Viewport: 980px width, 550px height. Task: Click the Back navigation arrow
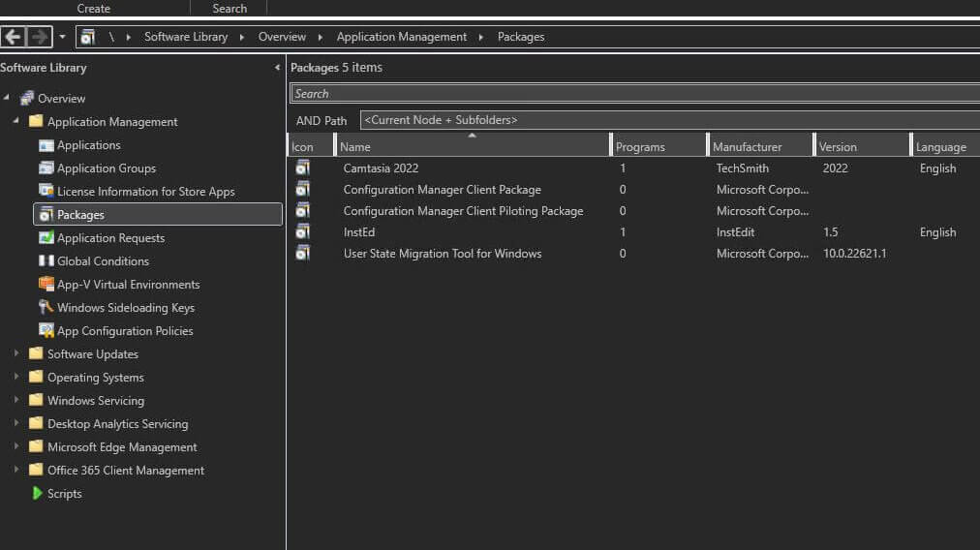tap(14, 37)
